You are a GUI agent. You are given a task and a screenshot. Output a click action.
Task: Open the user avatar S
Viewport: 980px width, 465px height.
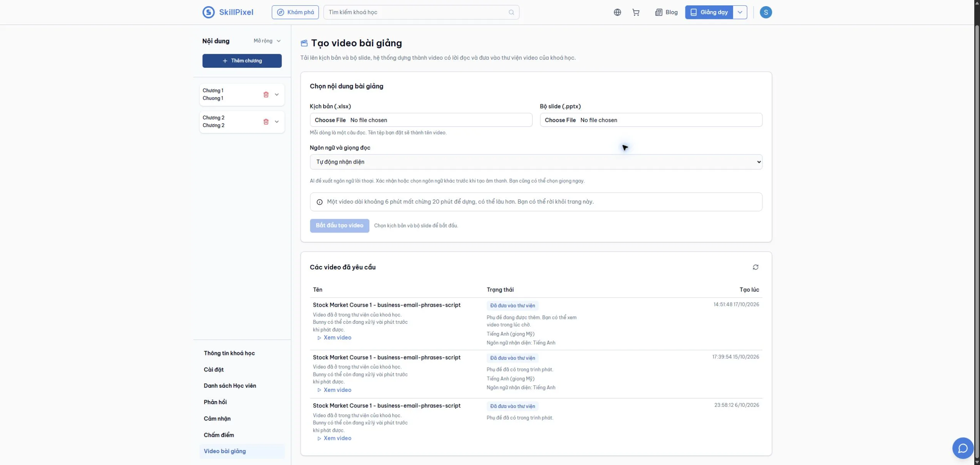[x=766, y=12]
